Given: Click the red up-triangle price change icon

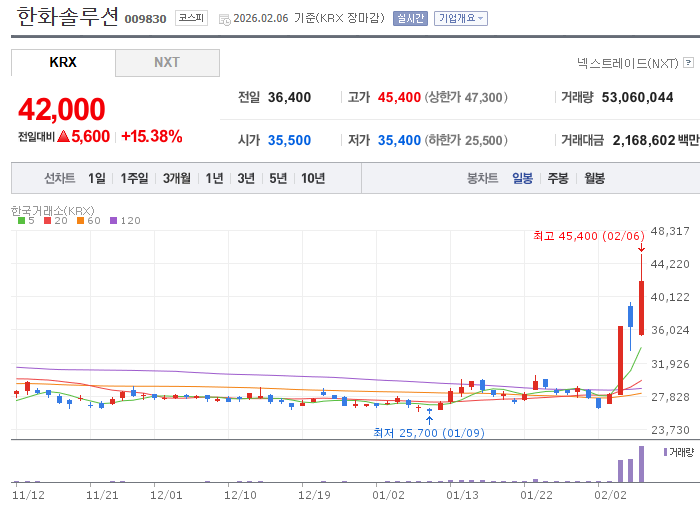Looking at the screenshot, I should pos(63,136).
